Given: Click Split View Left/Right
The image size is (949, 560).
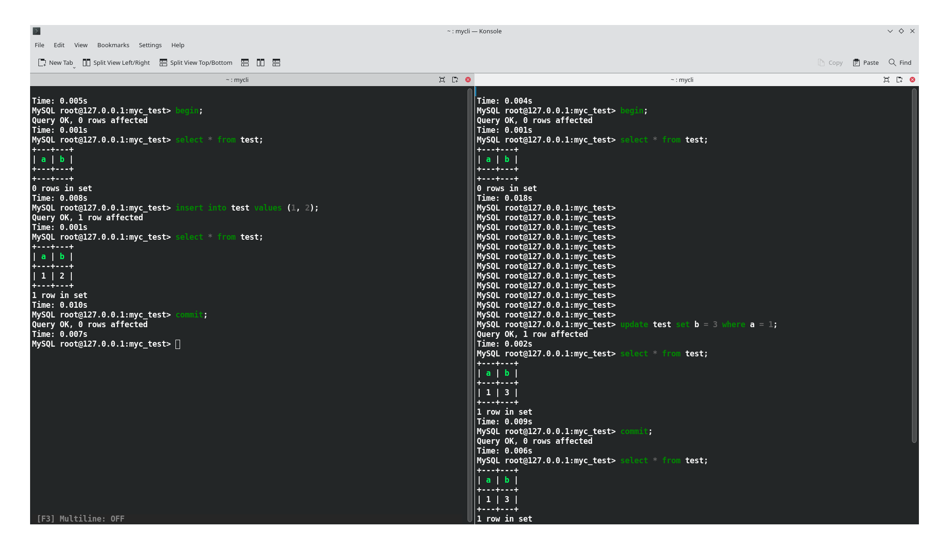Looking at the screenshot, I should (x=116, y=62).
